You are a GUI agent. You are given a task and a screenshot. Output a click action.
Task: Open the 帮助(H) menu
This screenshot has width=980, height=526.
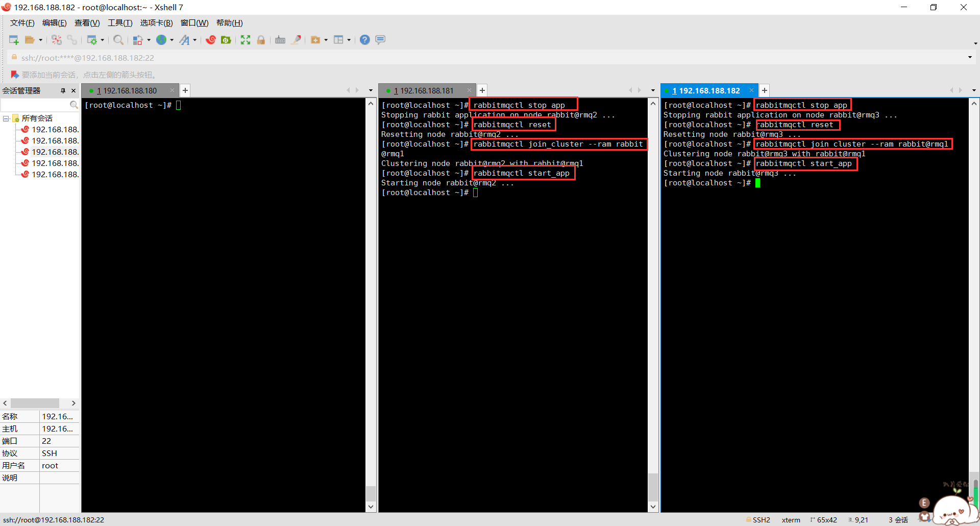pos(229,23)
